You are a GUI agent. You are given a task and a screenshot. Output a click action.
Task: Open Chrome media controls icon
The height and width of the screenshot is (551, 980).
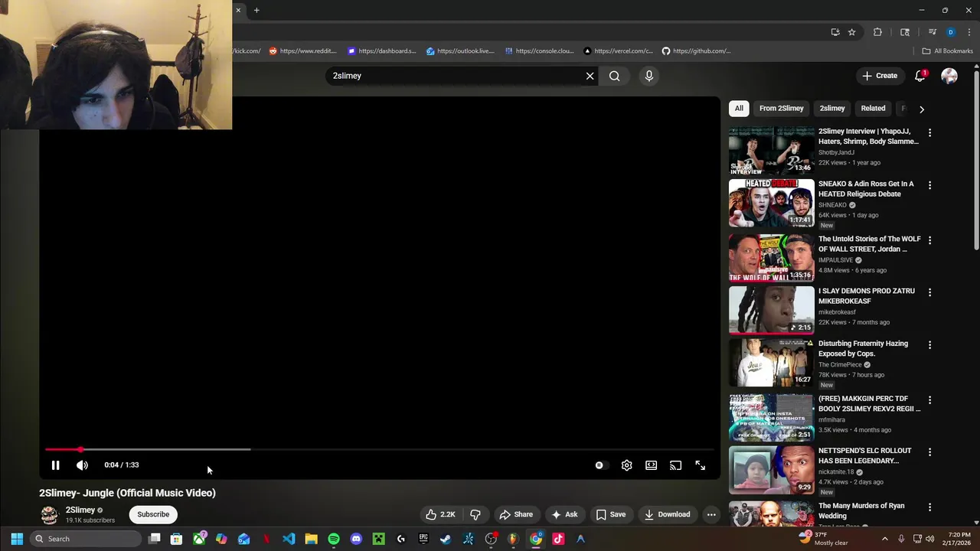(932, 32)
